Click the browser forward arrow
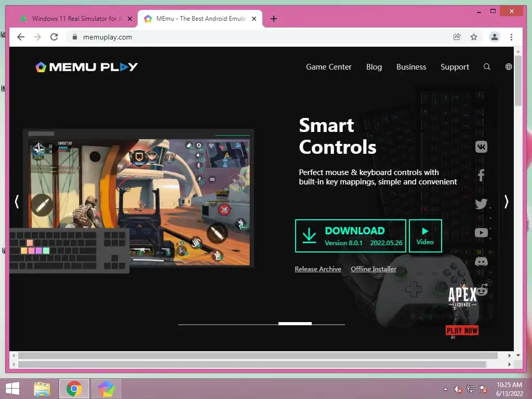 (x=37, y=37)
